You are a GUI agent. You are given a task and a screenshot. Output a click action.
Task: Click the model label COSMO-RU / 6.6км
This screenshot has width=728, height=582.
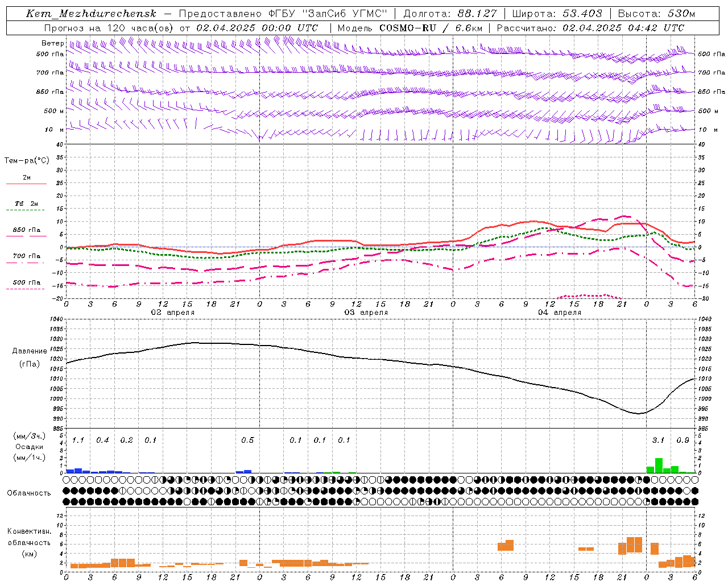coord(431,28)
